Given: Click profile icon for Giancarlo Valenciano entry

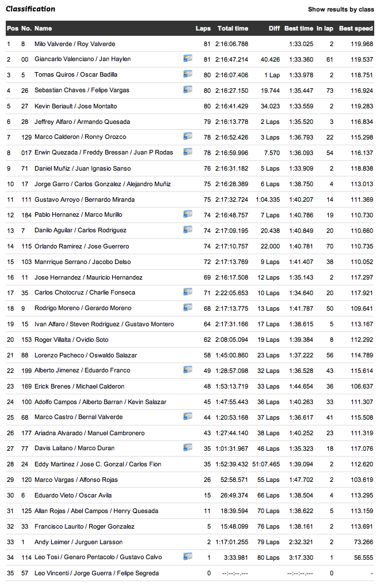Looking at the screenshot, I should coord(188,59).
